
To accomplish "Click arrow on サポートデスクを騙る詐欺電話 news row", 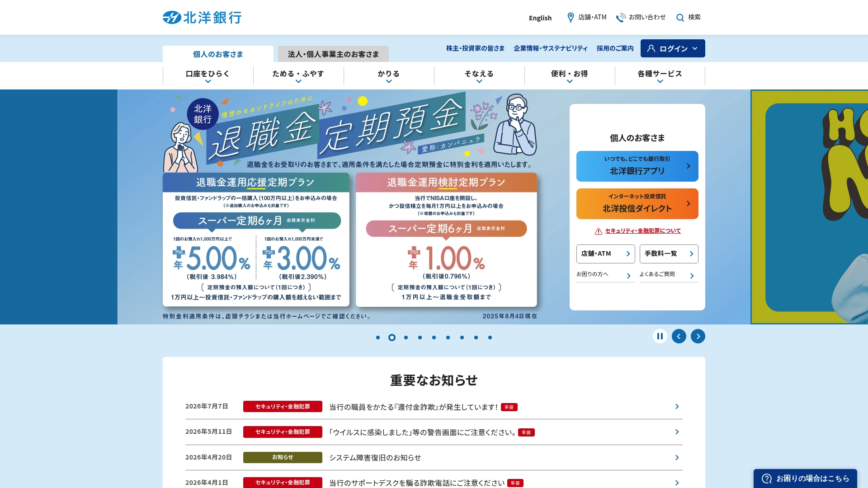I will (677, 483).
